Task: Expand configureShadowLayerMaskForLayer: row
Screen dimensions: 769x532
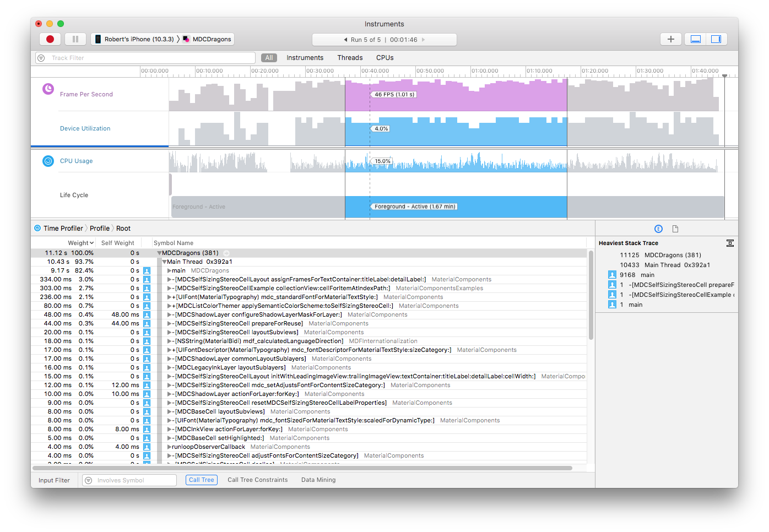Action: coord(169,315)
